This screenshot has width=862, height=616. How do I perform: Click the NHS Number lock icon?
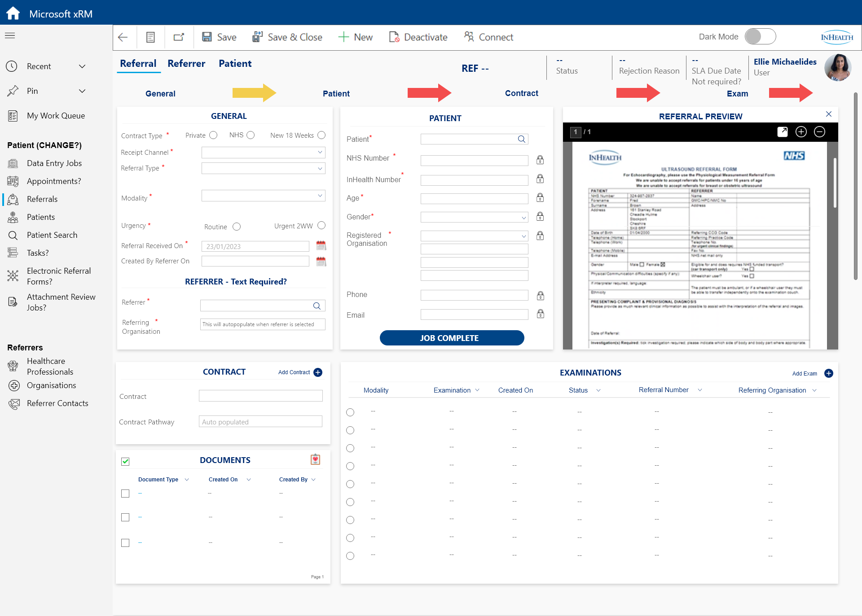pos(540,160)
